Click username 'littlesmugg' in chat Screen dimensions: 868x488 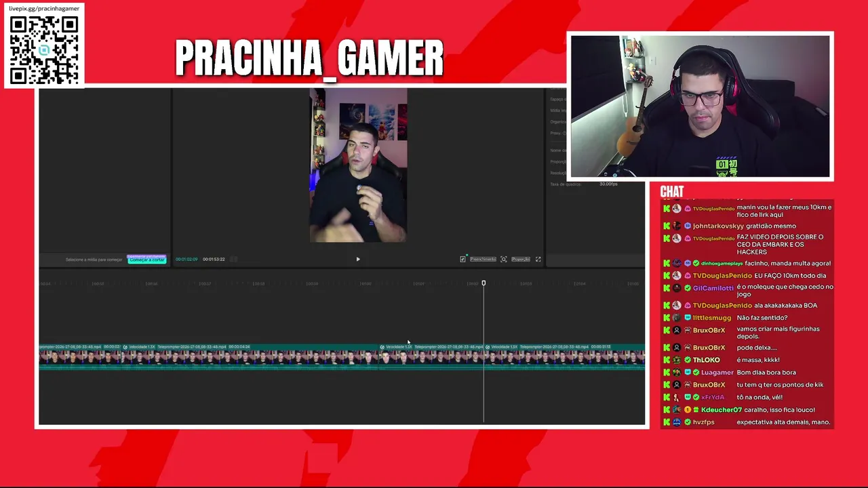click(712, 318)
